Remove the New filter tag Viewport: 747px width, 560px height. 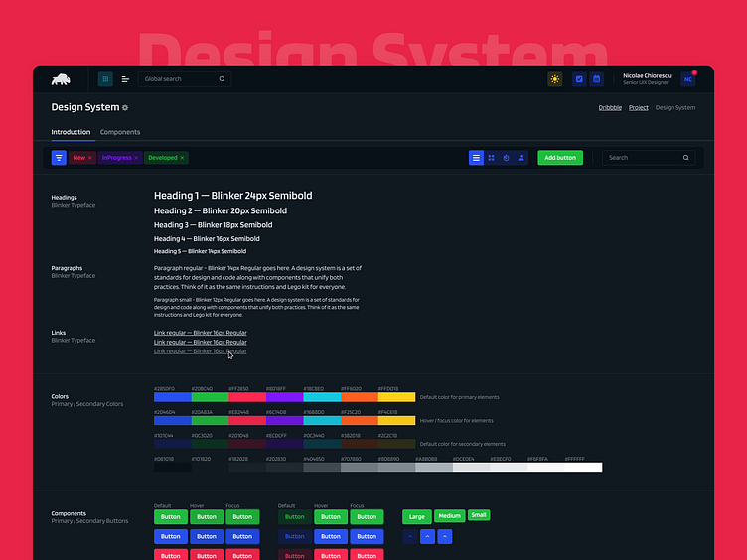coord(90,158)
